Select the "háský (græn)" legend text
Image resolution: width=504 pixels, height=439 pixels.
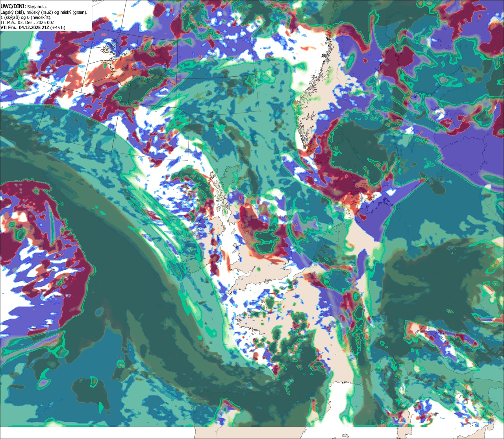click(x=73, y=13)
